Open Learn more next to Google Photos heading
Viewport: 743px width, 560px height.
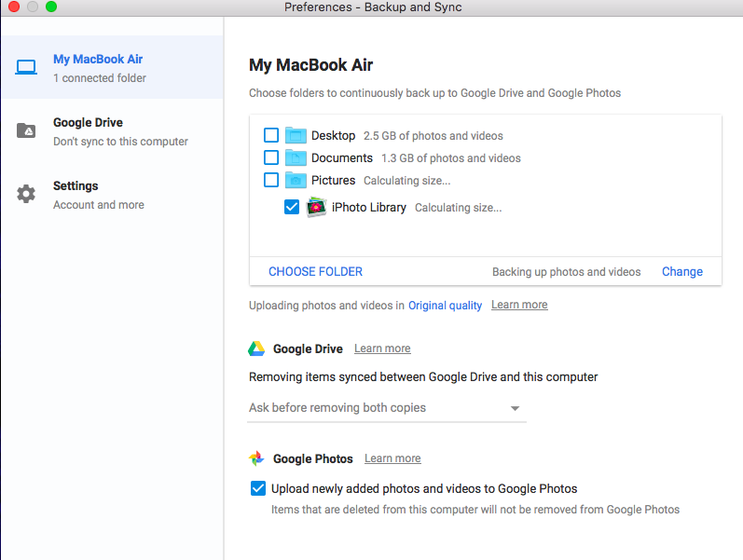[392, 458]
